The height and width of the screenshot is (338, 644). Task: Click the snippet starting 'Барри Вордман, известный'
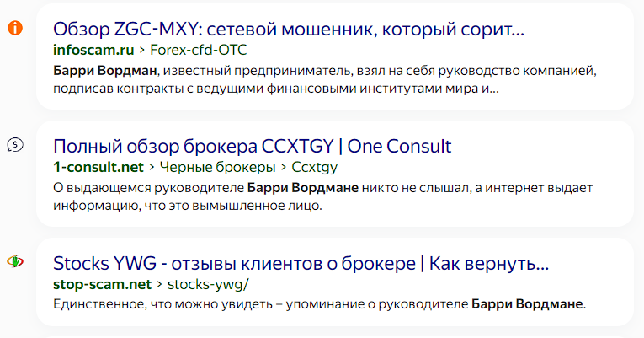[x=325, y=79]
